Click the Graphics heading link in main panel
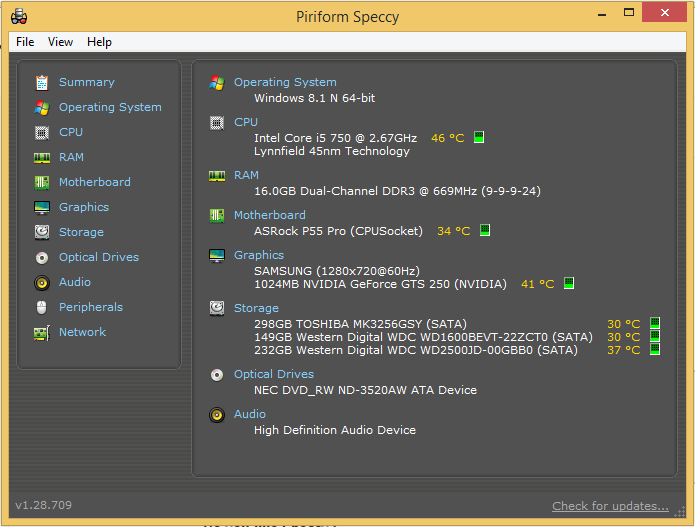 [x=259, y=255]
